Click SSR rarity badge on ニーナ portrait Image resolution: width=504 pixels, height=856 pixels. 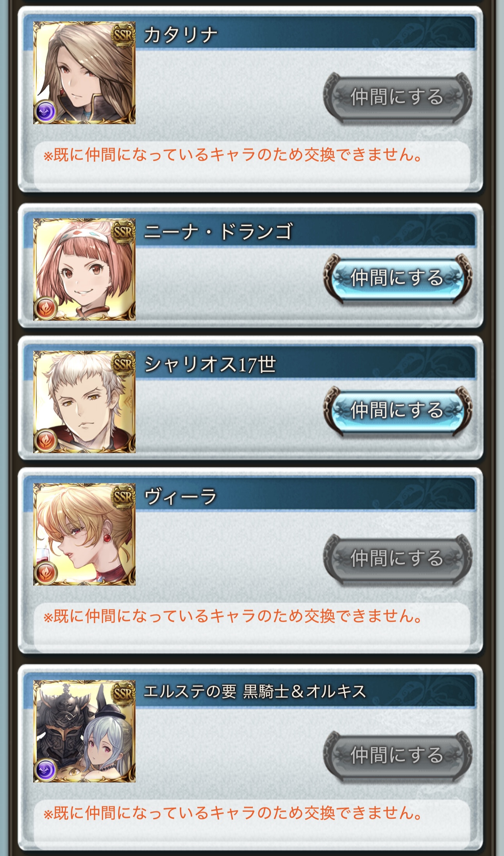pyautogui.click(x=123, y=232)
